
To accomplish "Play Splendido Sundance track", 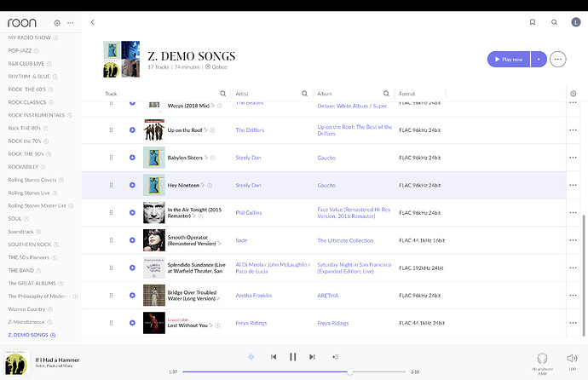I will coord(132,268).
